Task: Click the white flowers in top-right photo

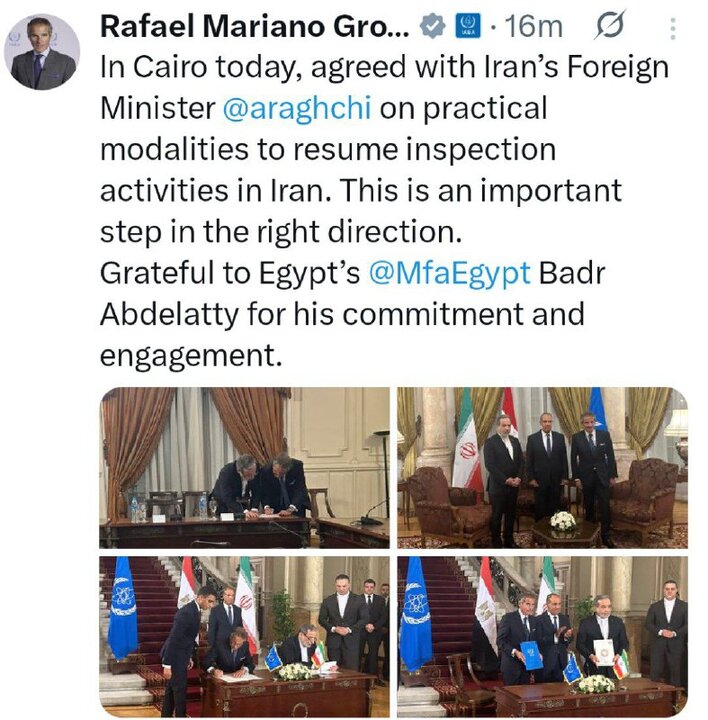Action: click(x=564, y=521)
